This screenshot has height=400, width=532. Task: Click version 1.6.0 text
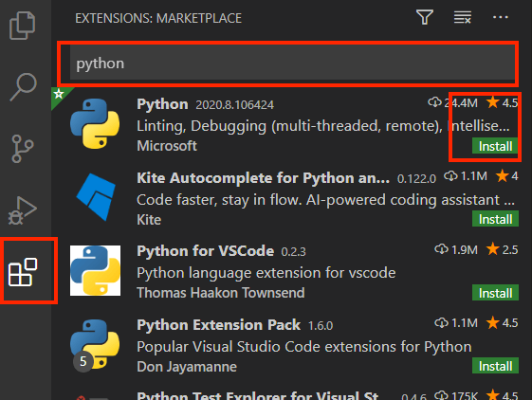pos(321,326)
